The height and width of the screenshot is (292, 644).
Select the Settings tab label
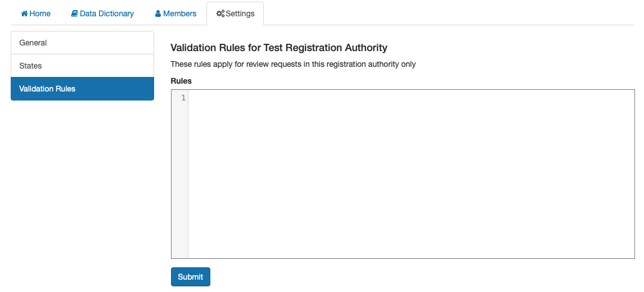coord(240,13)
